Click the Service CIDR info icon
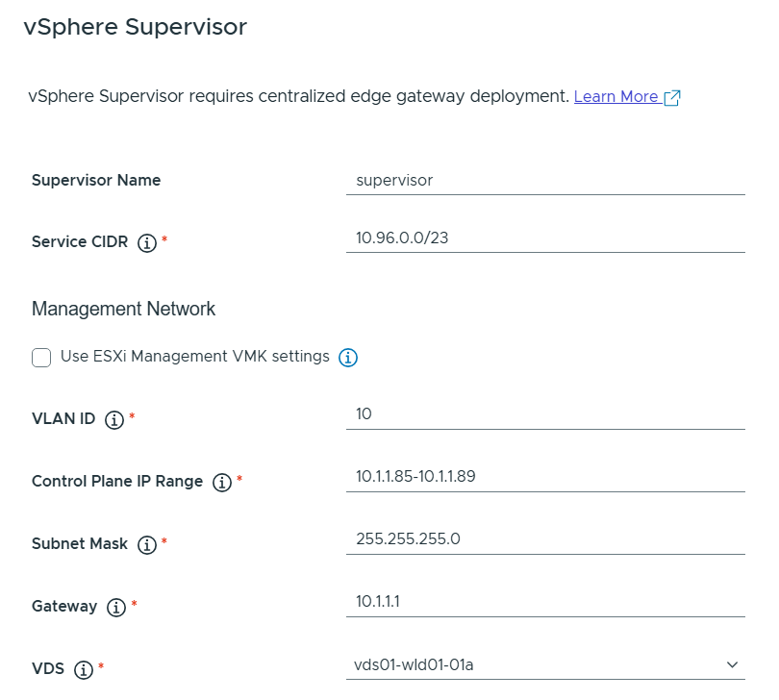The image size is (779, 700). coord(146,243)
